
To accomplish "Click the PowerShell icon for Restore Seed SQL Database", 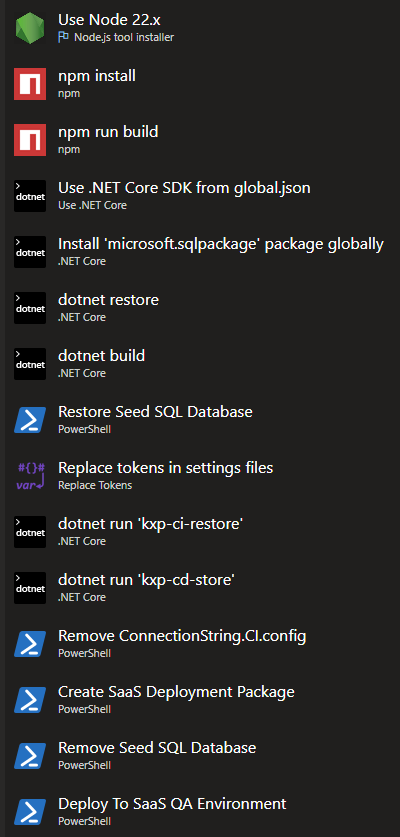I will point(30,420).
